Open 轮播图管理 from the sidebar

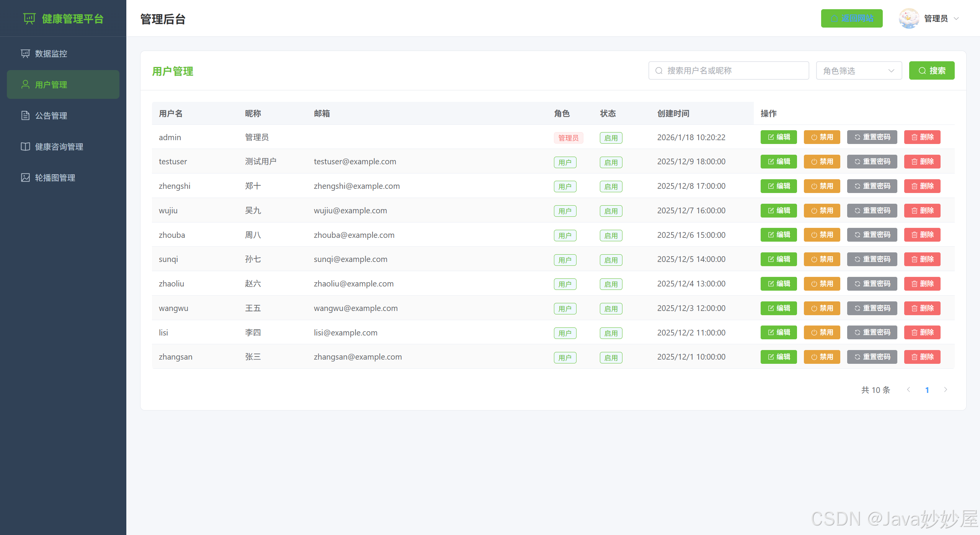[x=55, y=178]
